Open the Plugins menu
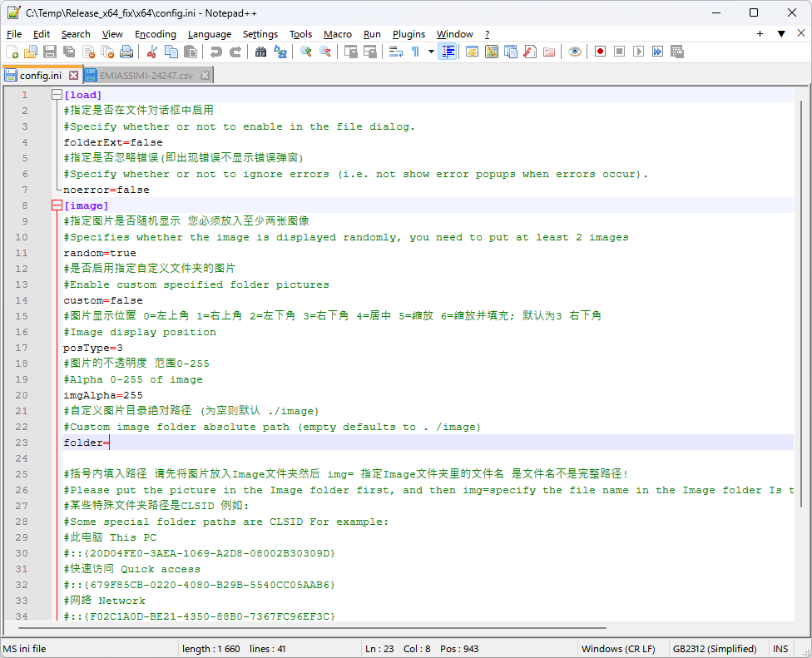The width and height of the screenshot is (812, 658). click(408, 34)
